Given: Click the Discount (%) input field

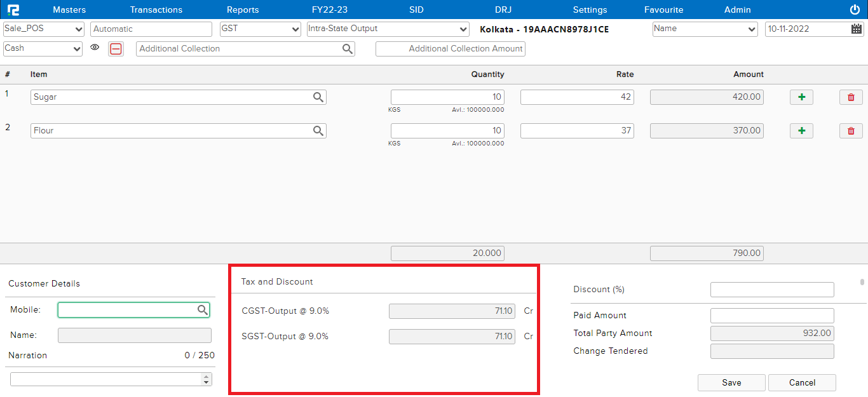Looking at the screenshot, I should point(771,290).
